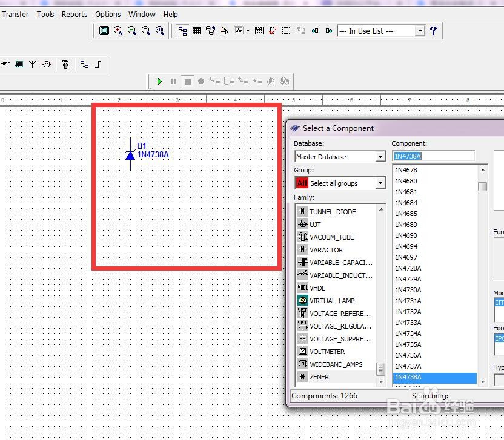Viewport: 504px width, 440px height.
Task: Click the Remove All Breakpoints hands icon
Action: pos(285,81)
